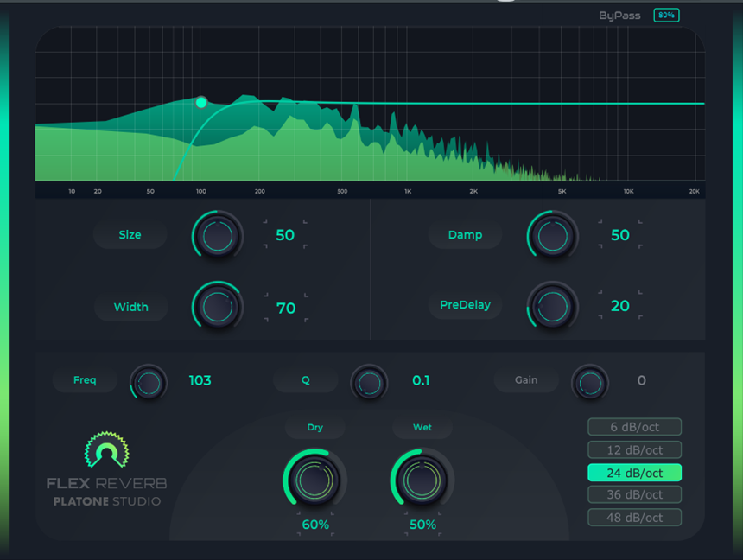Click the Size knob
The height and width of the screenshot is (560, 743).
tap(218, 236)
